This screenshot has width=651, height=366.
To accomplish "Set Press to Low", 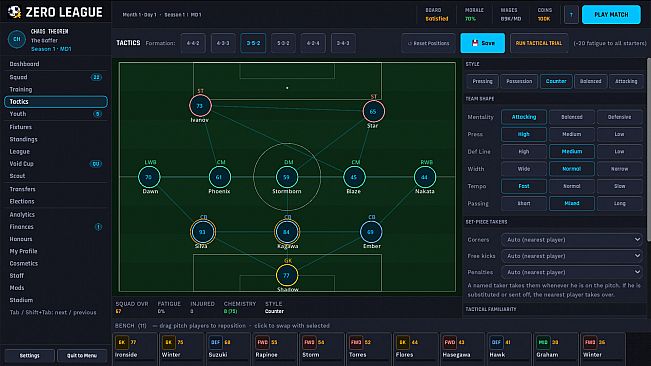I will click(619, 134).
